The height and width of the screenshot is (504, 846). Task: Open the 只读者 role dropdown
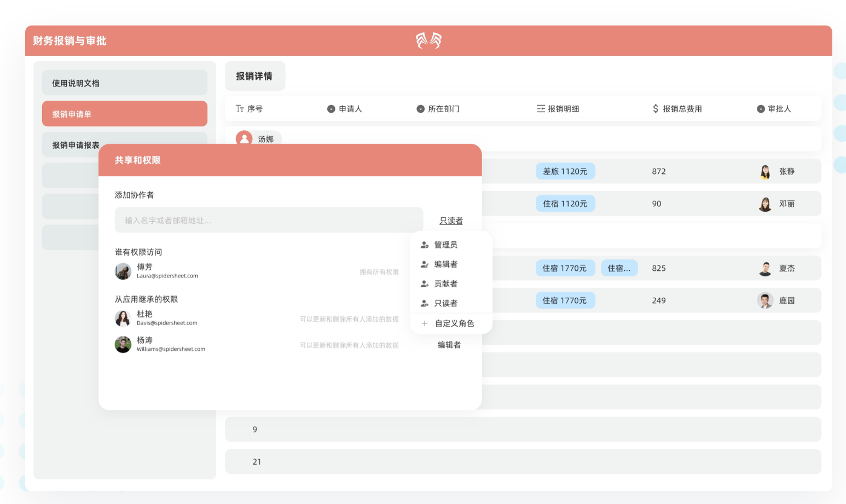point(451,221)
